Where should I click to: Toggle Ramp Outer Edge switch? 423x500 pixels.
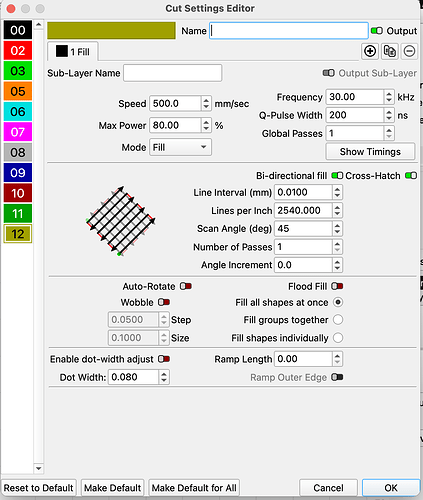point(337,377)
